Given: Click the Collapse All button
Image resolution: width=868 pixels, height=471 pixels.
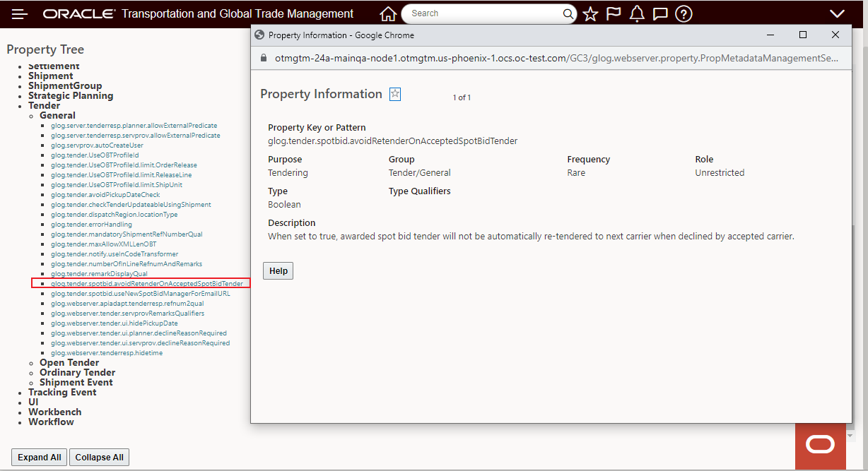Looking at the screenshot, I should tap(100, 457).
